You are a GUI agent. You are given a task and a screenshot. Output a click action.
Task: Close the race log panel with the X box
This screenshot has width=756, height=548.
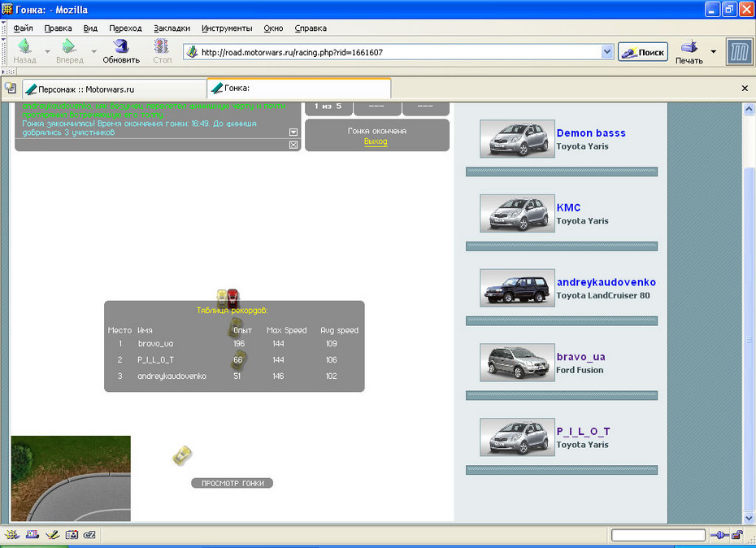coord(293,145)
